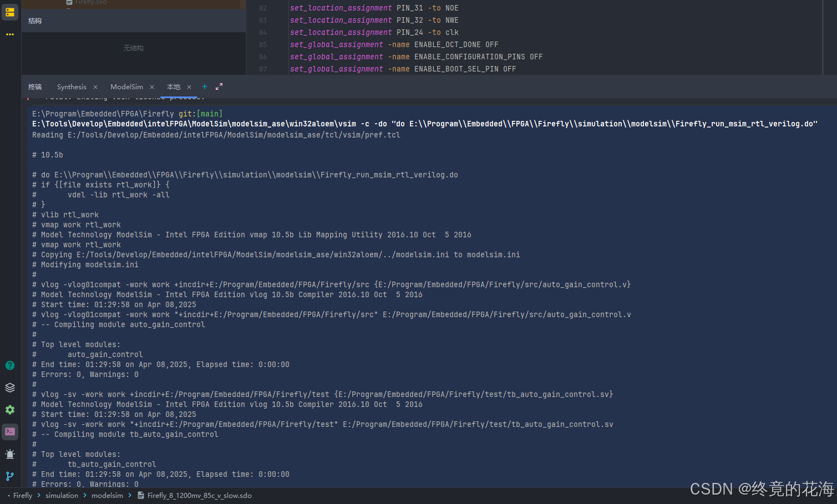Close the Synthesis terminal tab
The image size is (837, 504).
click(x=95, y=87)
